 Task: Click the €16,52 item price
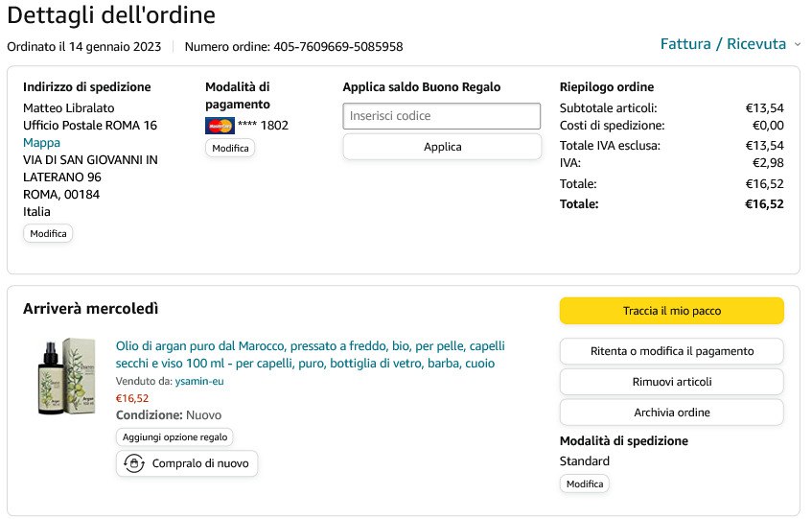[x=132, y=398]
